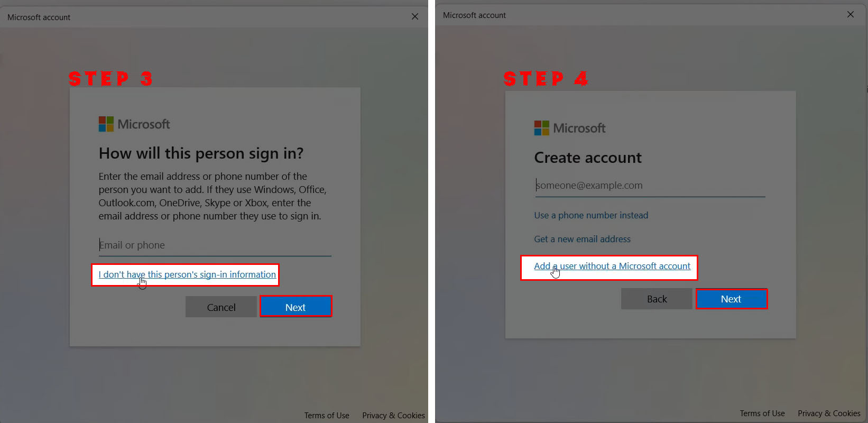Select "Get a new email address"

click(x=582, y=239)
